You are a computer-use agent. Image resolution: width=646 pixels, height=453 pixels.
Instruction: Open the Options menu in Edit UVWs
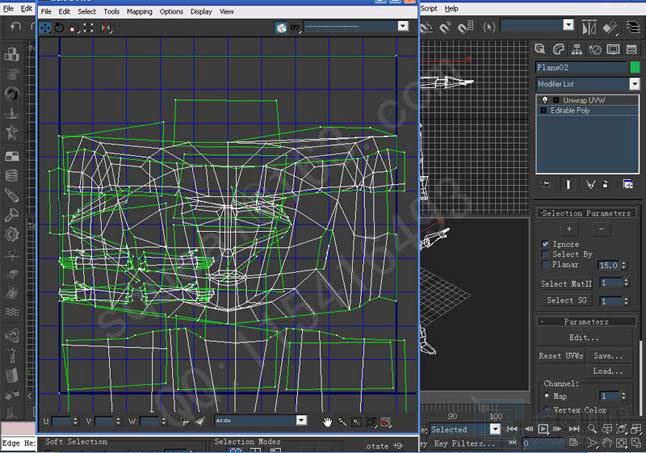[171, 12]
